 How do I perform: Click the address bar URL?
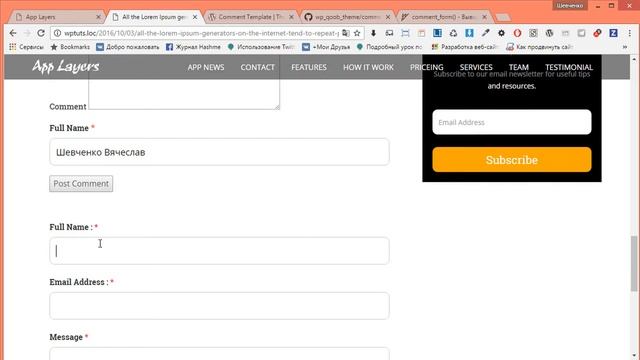201,33
